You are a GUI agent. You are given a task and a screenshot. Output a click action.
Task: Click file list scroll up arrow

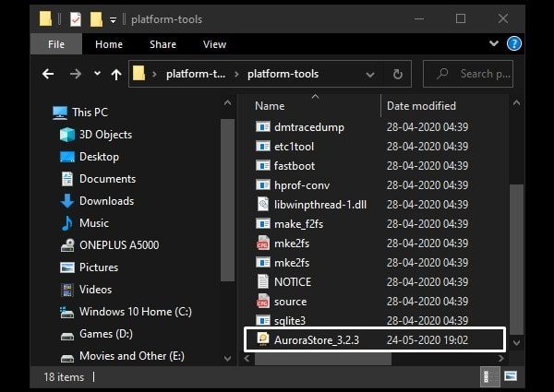point(516,103)
